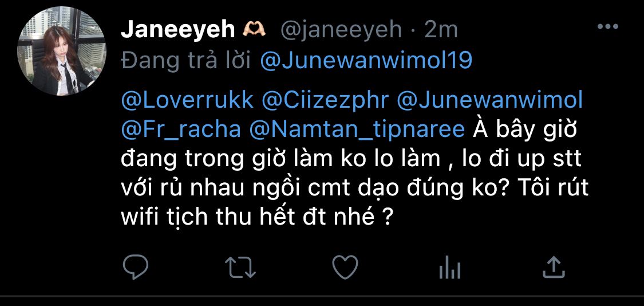Click the reply speech bubble icon
Viewport: 644px width, 306px height.
(136, 267)
